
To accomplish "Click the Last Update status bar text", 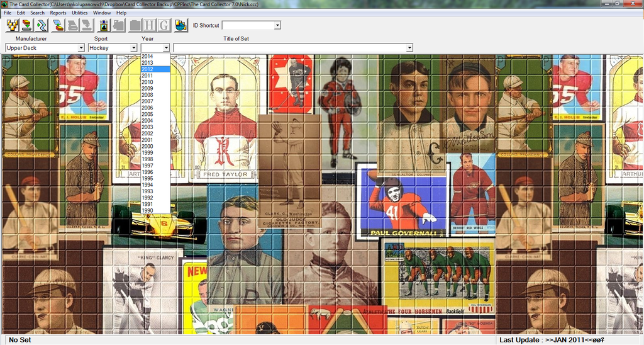I will pos(552,340).
